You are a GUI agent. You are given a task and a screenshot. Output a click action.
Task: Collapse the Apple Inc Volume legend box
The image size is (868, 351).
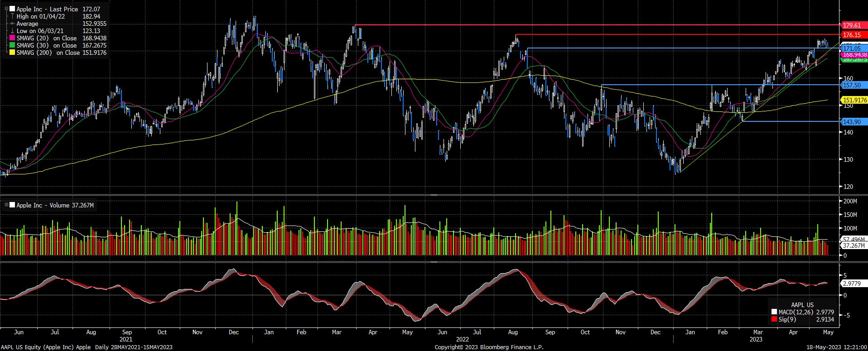pyautogui.click(x=6, y=205)
